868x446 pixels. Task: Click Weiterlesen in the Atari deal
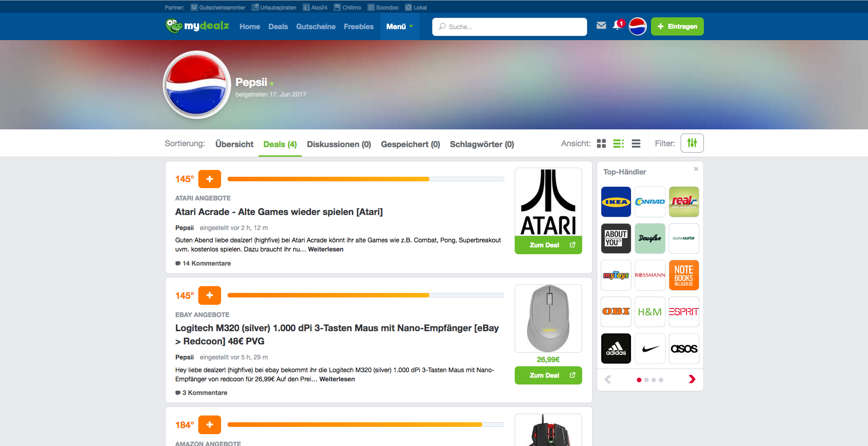(x=325, y=249)
